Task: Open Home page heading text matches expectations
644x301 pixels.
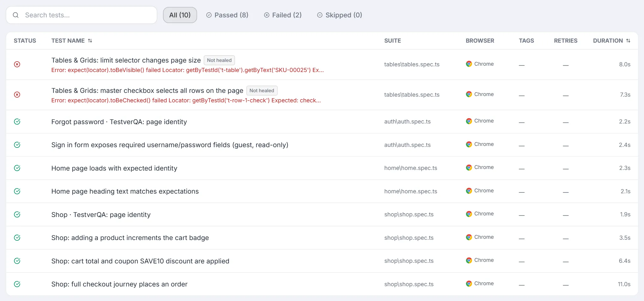Action: coord(125,191)
